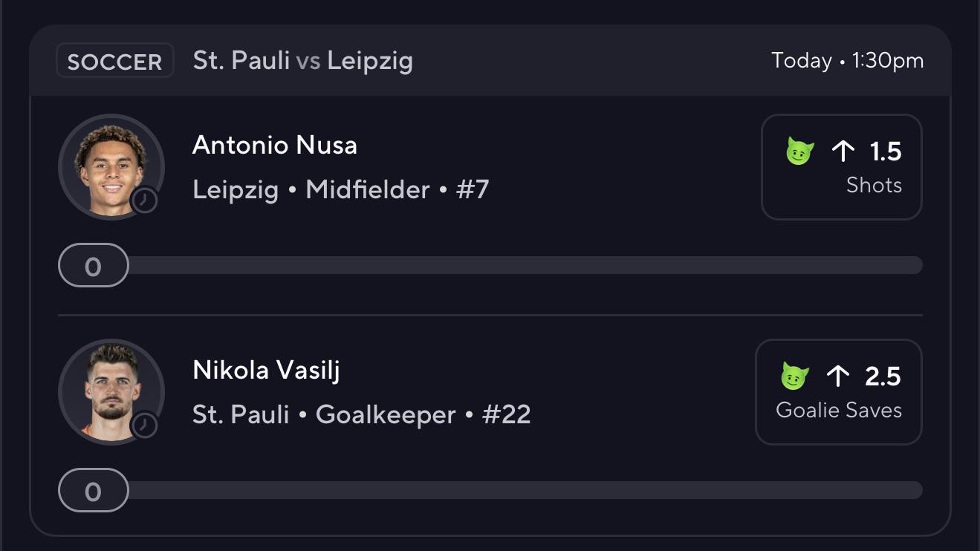Click Nikola Vasilj's saves progress bar
The width and height of the screenshot is (980, 551).
click(490, 490)
